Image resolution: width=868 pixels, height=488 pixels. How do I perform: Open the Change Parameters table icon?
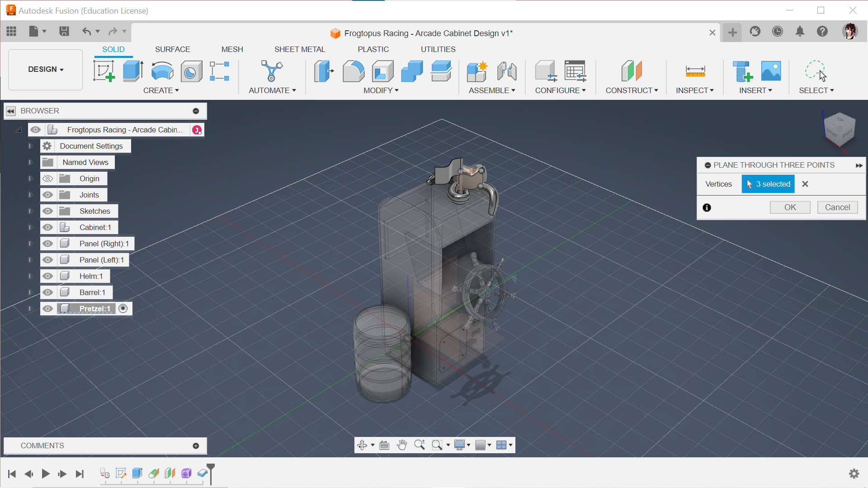[575, 71]
